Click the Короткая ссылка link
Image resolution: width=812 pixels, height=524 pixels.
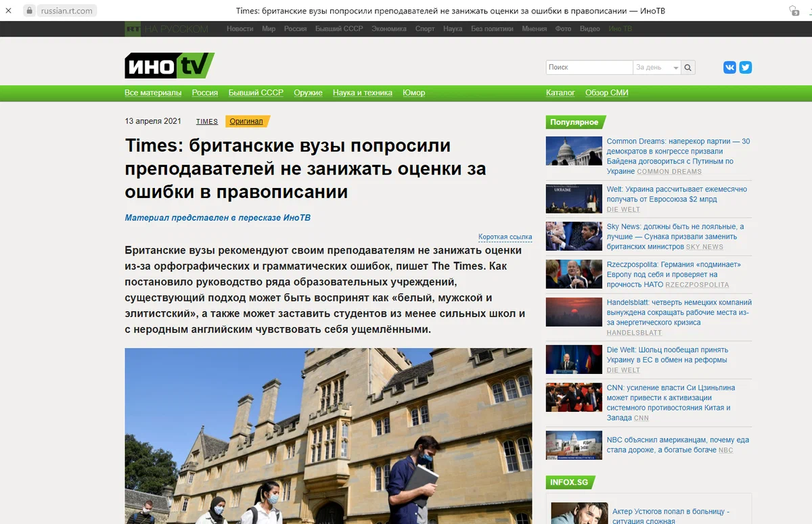point(505,237)
